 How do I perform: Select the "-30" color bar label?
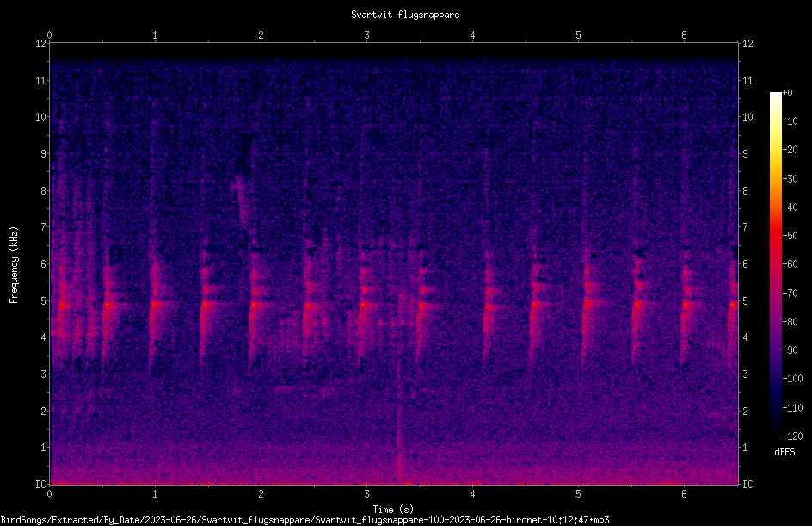[x=790, y=179]
